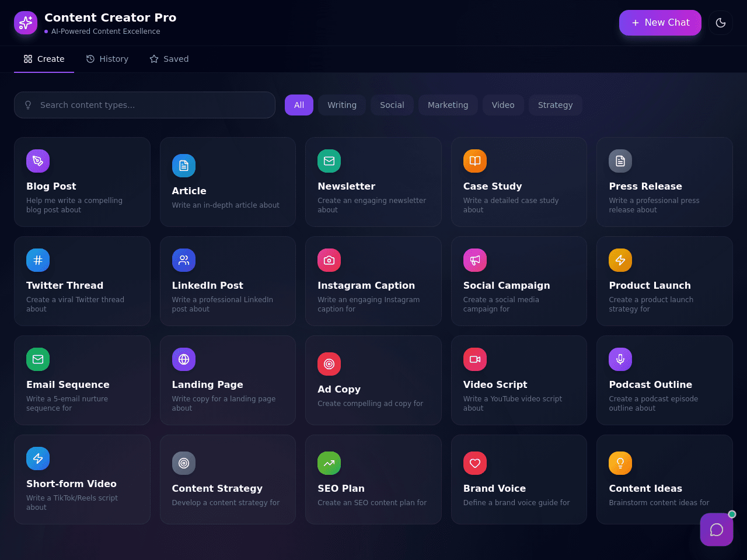
Task: Click the Content Ideas lightbulb icon
Action: coord(620,463)
